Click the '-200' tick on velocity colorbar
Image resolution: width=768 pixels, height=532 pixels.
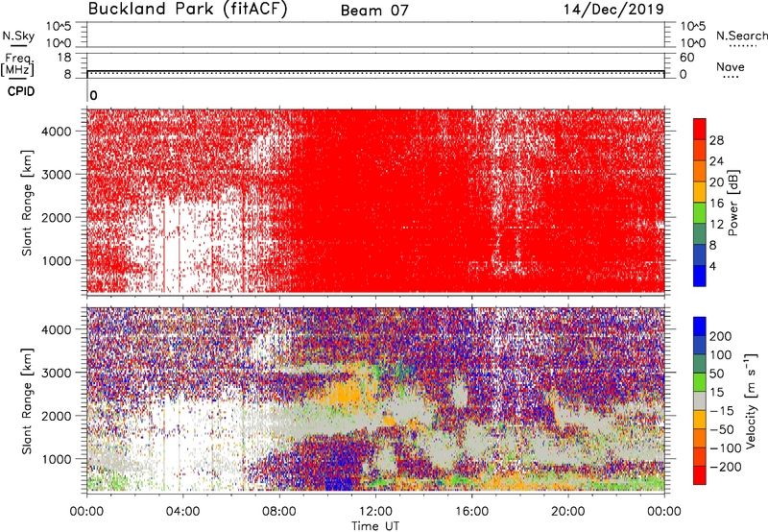tap(726, 467)
